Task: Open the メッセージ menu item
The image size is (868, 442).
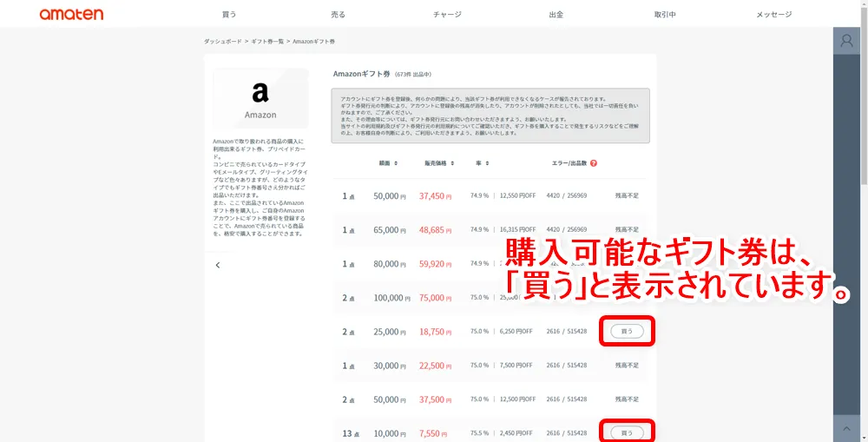Action: [x=774, y=15]
